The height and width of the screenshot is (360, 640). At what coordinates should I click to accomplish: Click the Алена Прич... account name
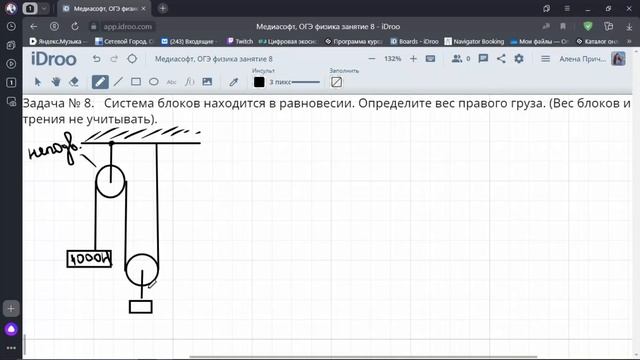[582, 59]
